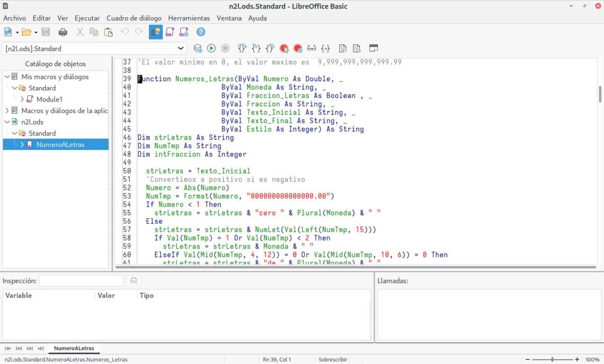Enable watch with the glasses icon
The image size is (604, 364).
[x=312, y=48]
